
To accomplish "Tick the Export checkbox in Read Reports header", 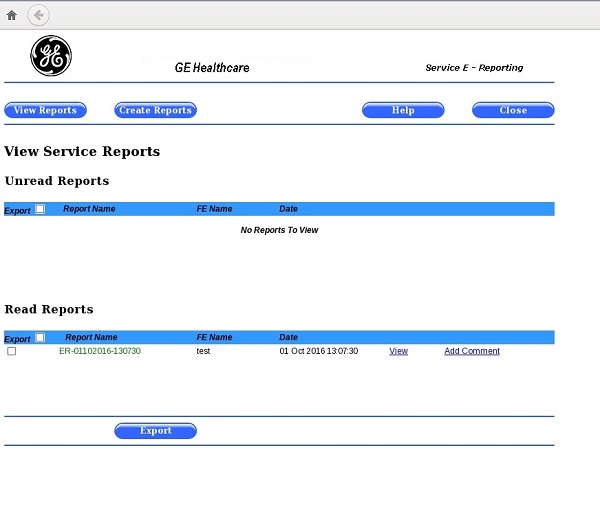I will click(40, 338).
